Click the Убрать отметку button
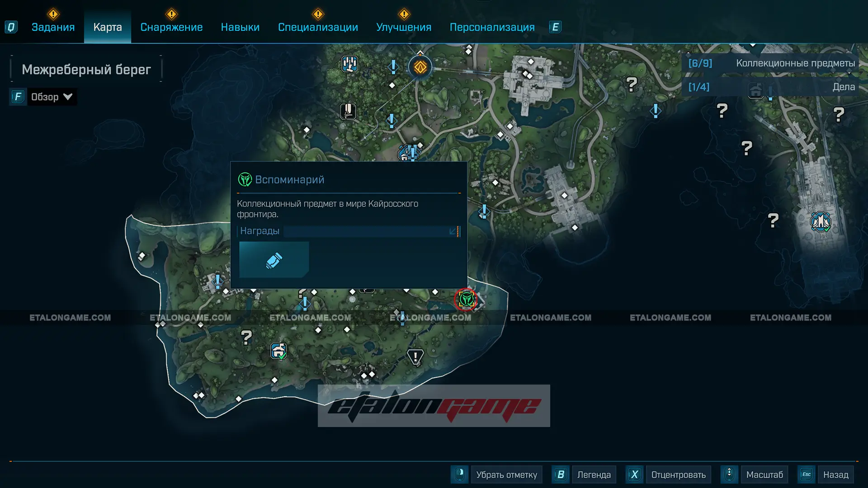 [x=506, y=474]
